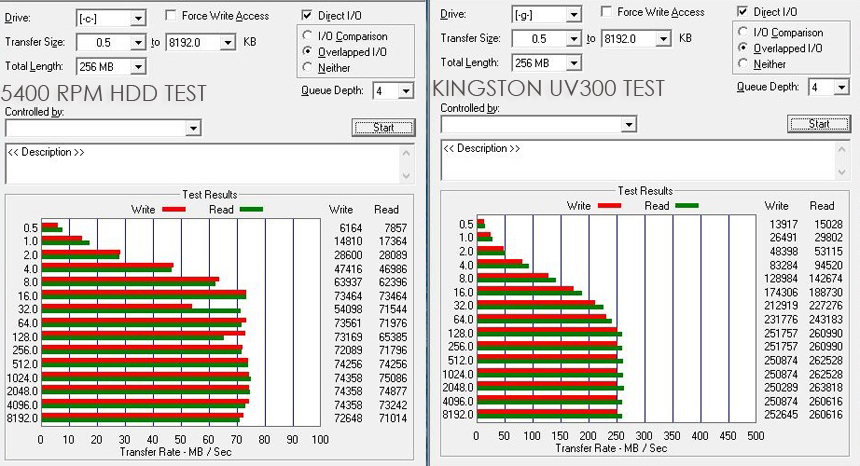Image resolution: width=860 pixels, height=466 pixels.
Task: Click Kingston 16.0 KB write value 174306
Action: click(781, 292)
